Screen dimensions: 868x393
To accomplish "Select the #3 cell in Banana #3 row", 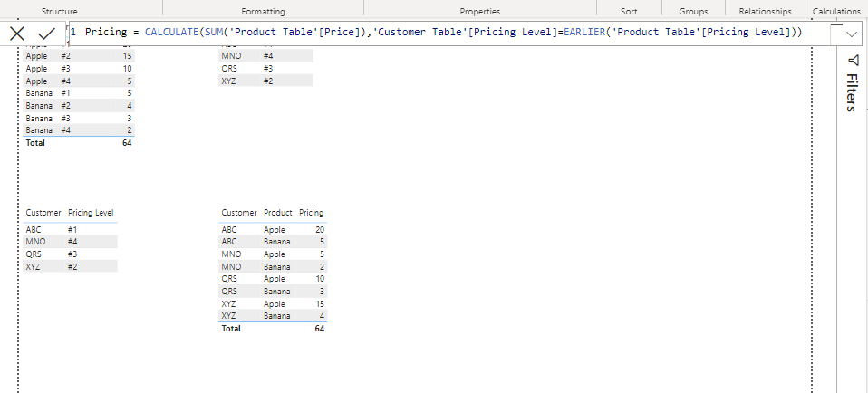I will [66, 119].
